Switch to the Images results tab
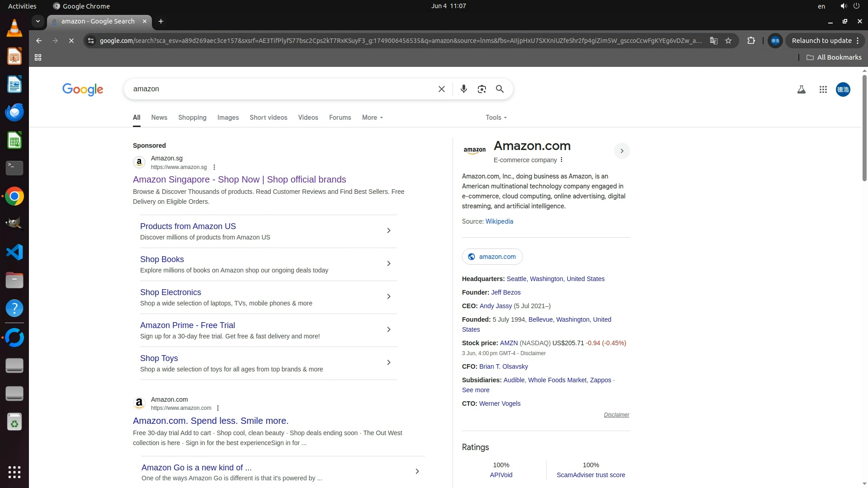 [228, 117]
